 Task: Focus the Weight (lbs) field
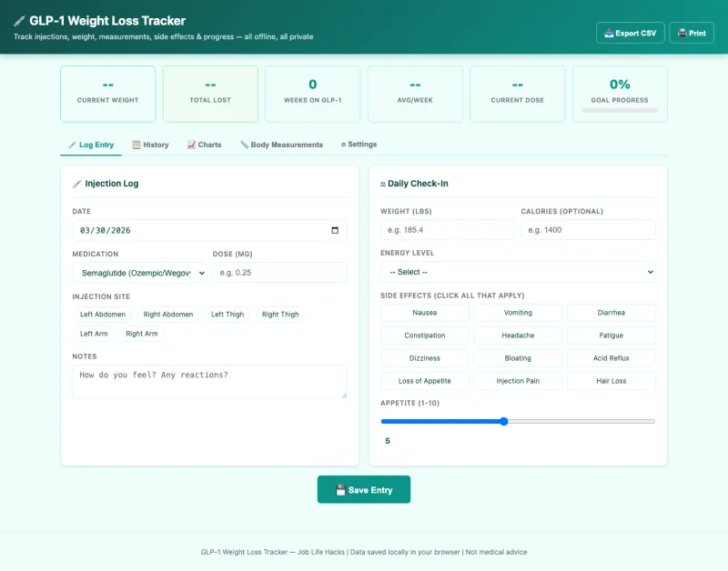(x=448, y=230)
